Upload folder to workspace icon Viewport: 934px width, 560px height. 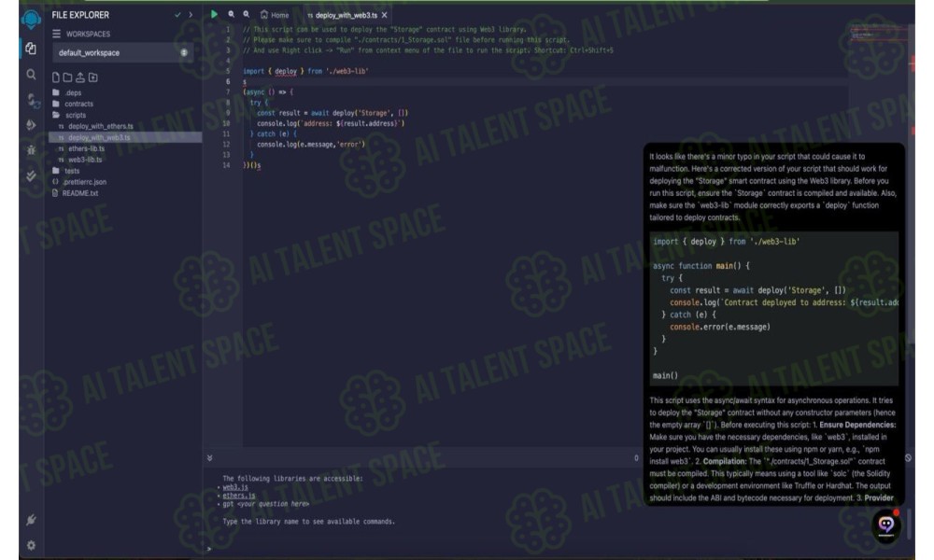[92, 77]
